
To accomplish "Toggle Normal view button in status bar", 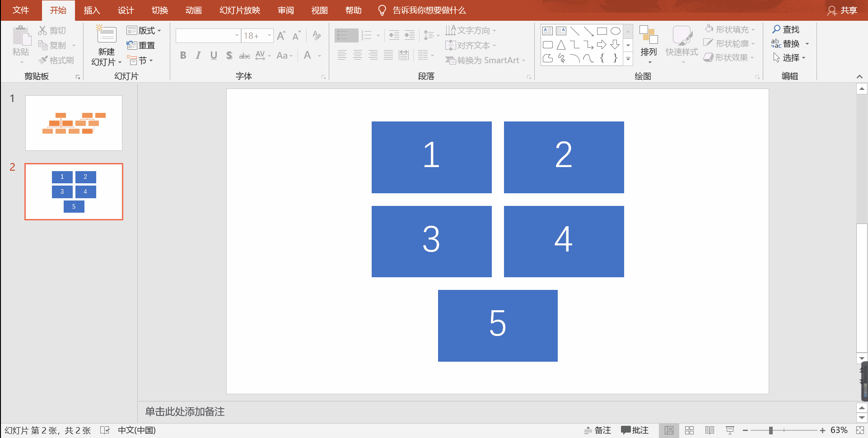I will pyautogui.click(x=669, y=430).
